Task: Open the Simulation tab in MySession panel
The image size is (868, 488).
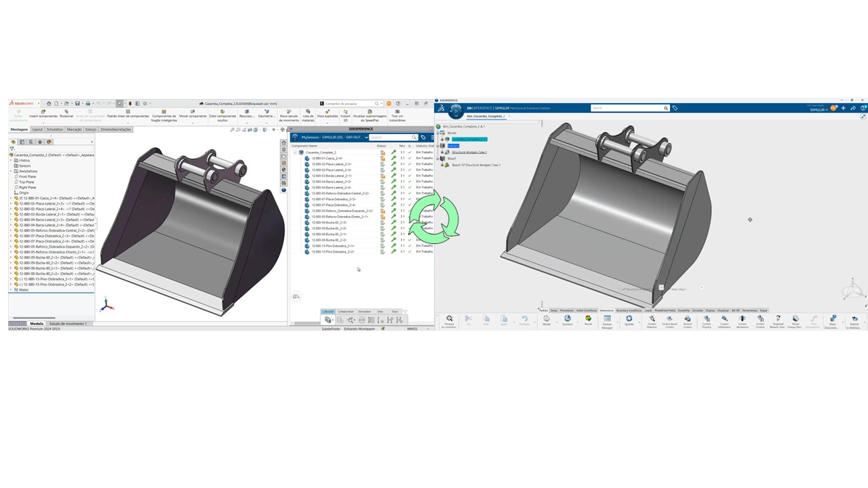Action: [x=365, y=312]
